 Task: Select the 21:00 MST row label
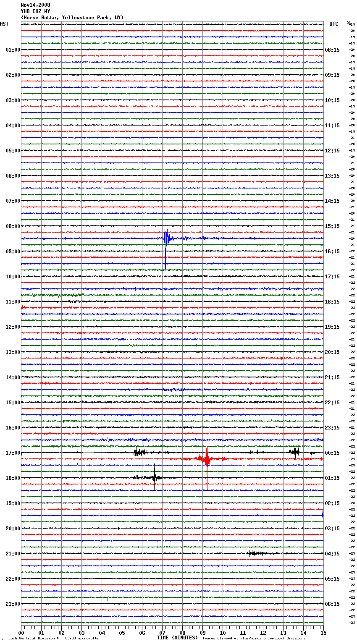[13, 554]
